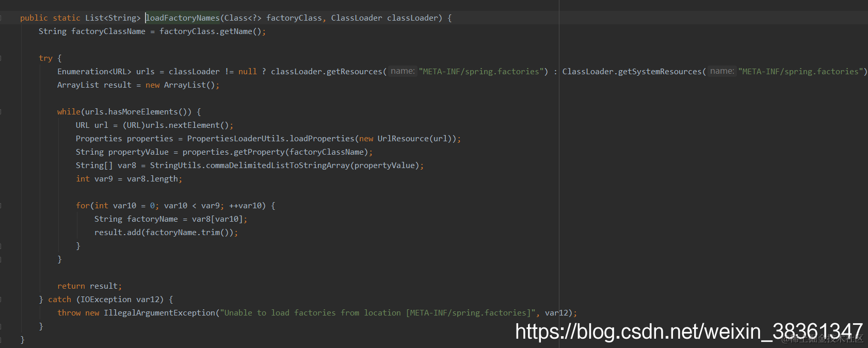Click the "name:" hint after getResources(
The width and height of the screenshot is (868, 348).
(x=403, y=71)
